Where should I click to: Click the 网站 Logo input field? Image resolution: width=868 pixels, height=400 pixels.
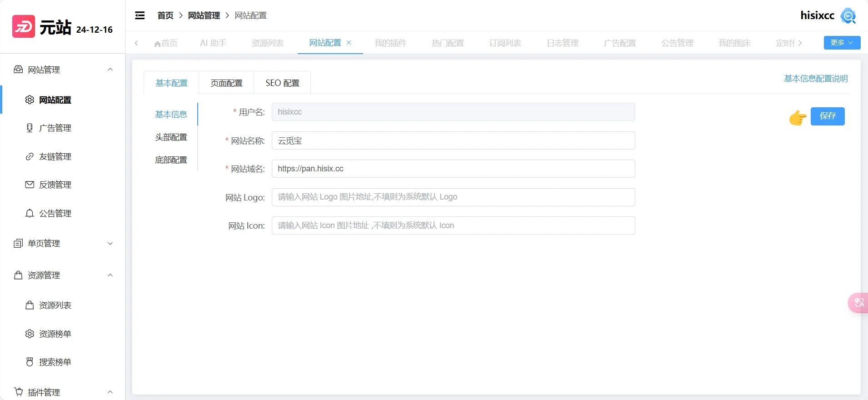pyautogui.click(x=453, y=197)
